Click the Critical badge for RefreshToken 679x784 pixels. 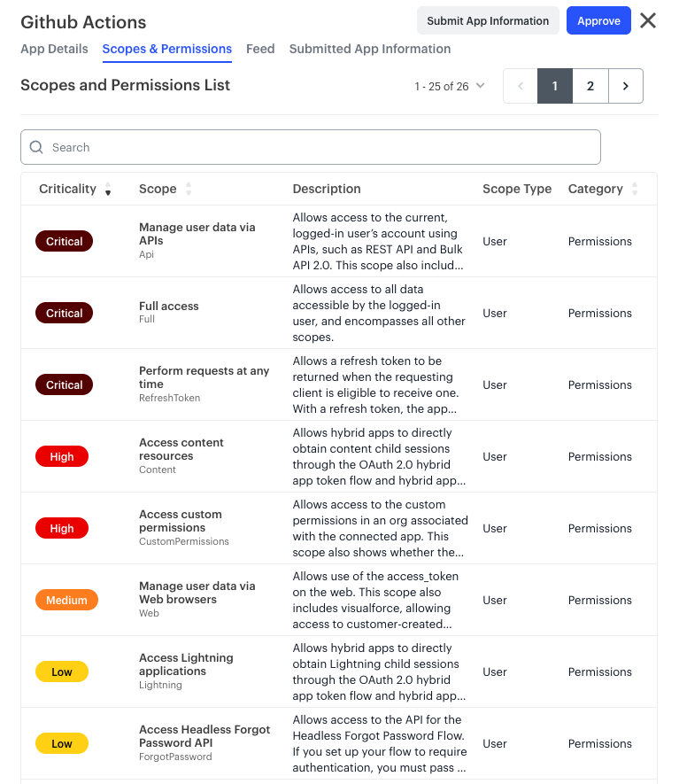click(64, 385)
